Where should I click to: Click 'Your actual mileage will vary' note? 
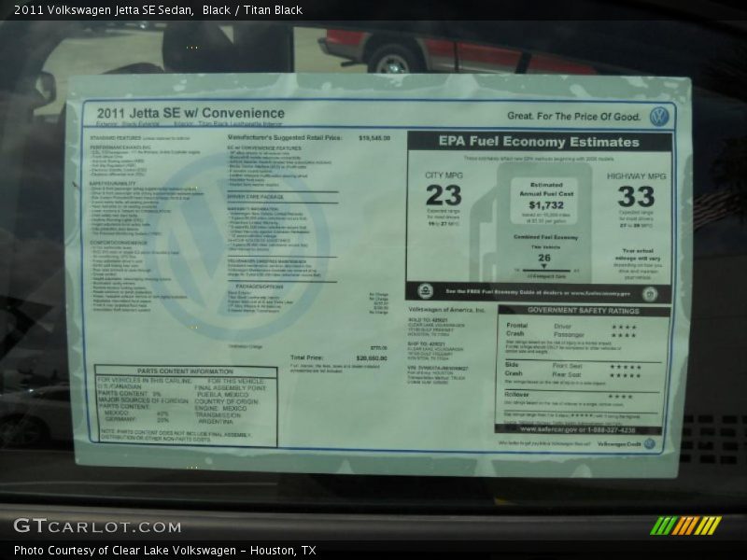click(638, 254)
